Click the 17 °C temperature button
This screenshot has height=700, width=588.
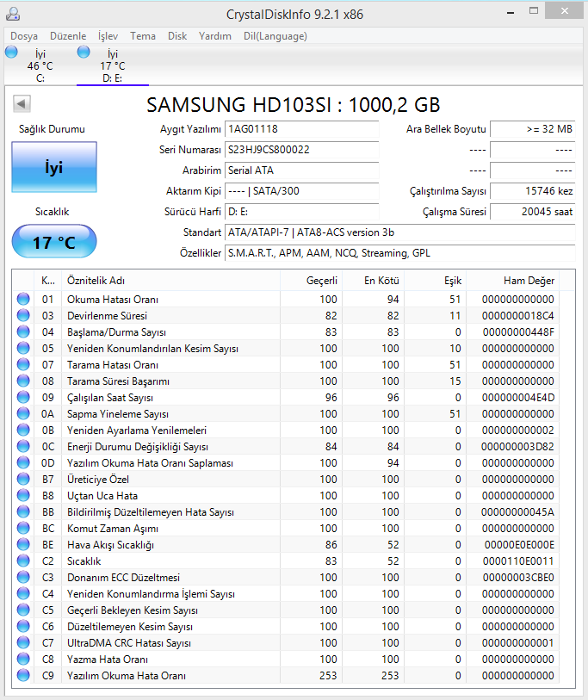54,242
